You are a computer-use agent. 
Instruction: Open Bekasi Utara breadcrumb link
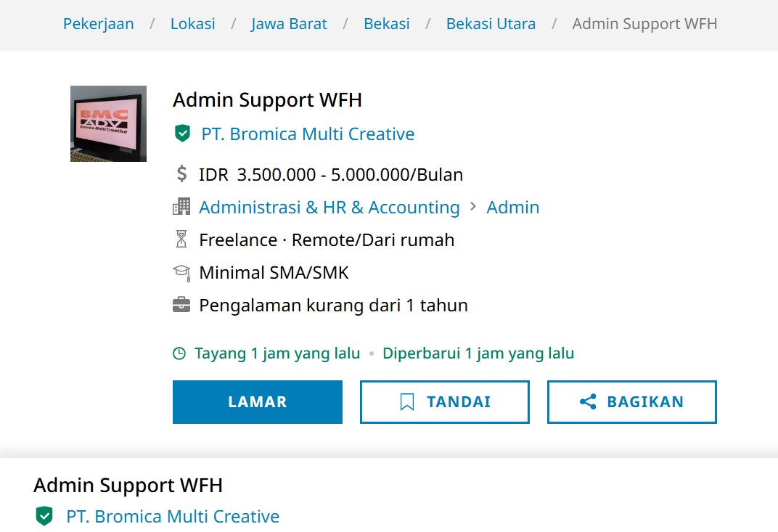click(491, 24)
